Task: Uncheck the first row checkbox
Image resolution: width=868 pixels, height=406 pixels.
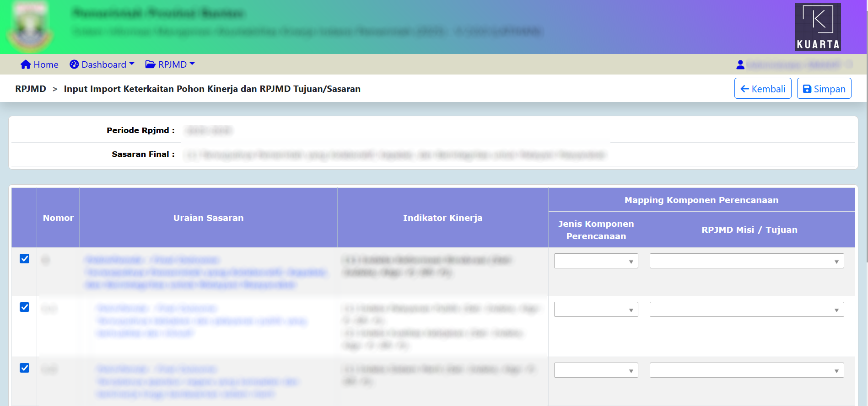Action: click(x=25, y=259)
